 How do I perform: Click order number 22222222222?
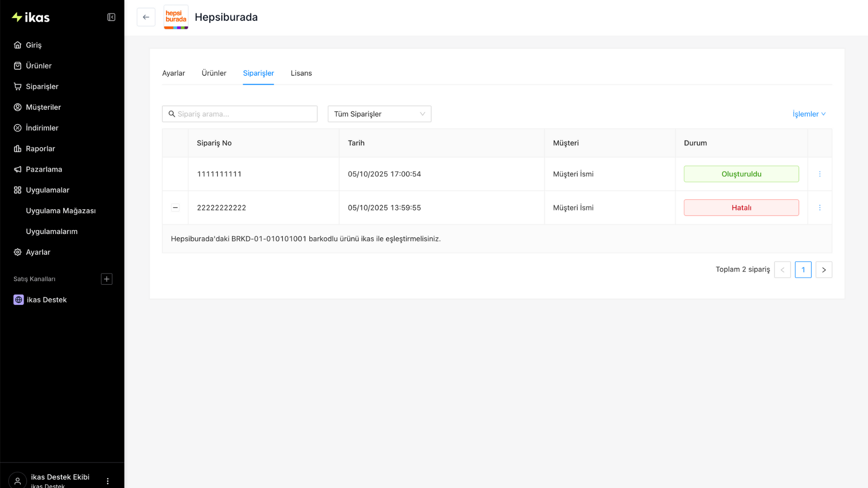pyautogui.click(x=222, y=208)
